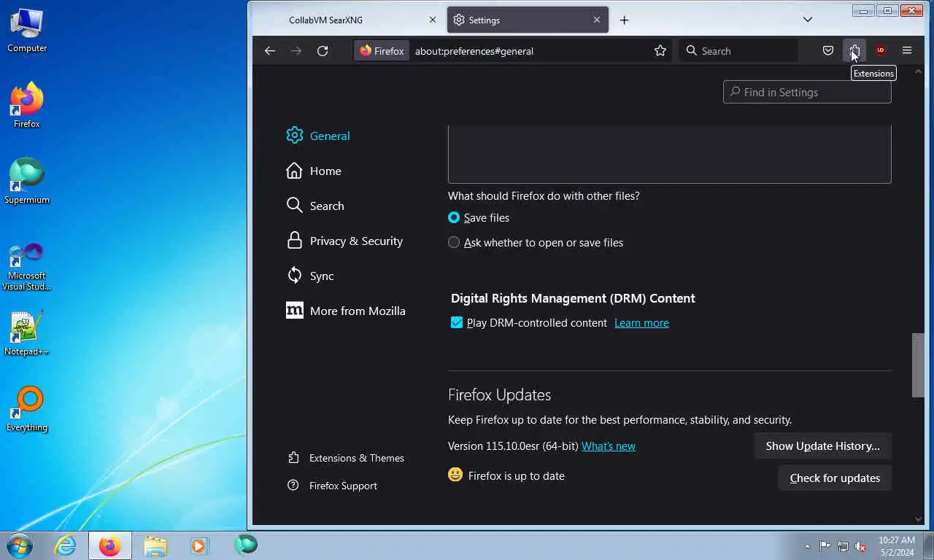Select the Firefox desktop shortcut
Viewport: 934px width, 560px height.
click(x=27, y=106)
